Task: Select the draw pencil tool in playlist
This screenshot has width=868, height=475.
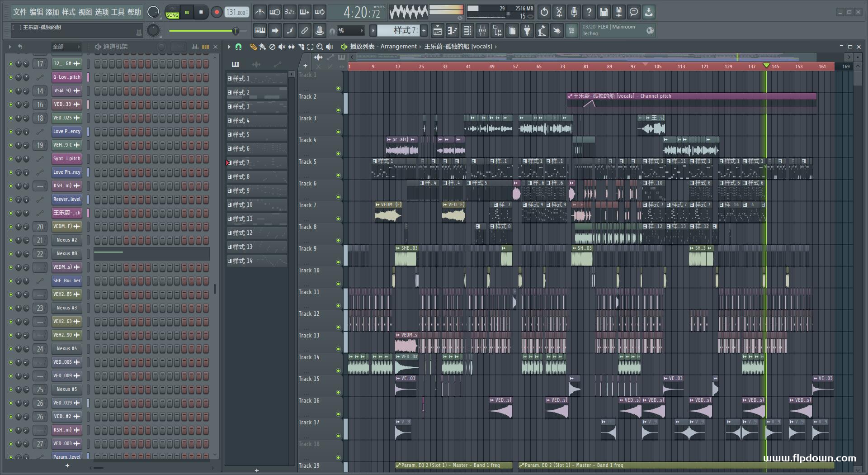Action: coord(253,47)
